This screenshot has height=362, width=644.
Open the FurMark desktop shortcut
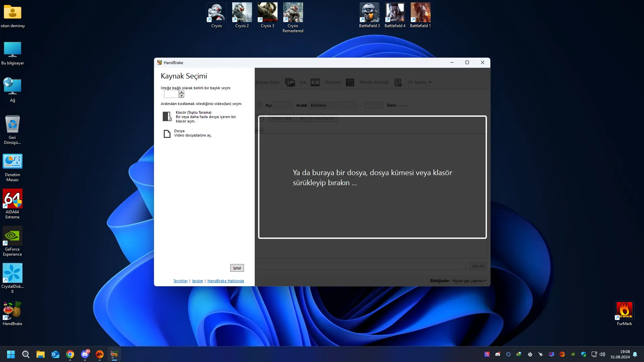coord(624,313)
